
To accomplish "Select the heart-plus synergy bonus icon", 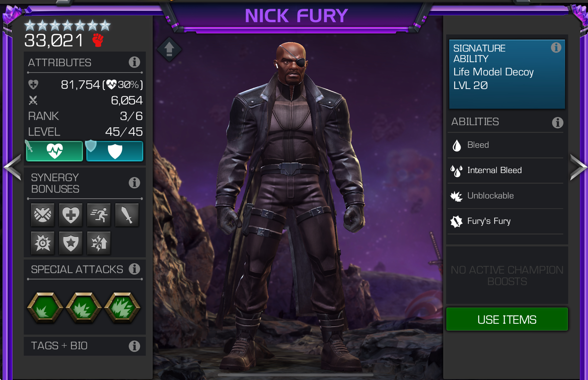I will point(71,215).
